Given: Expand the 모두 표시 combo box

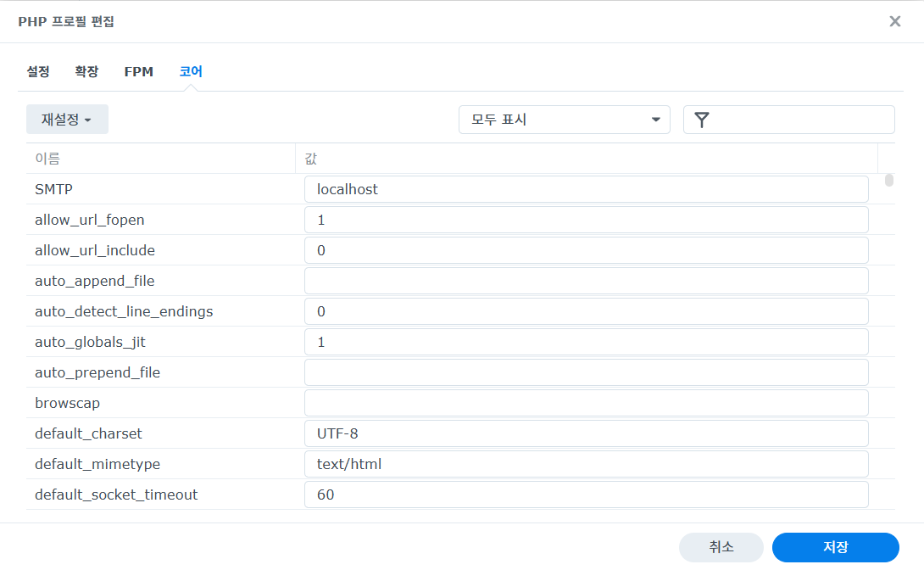Looking at the screenshot, I should pyautogui.click(x=564, y=120).
